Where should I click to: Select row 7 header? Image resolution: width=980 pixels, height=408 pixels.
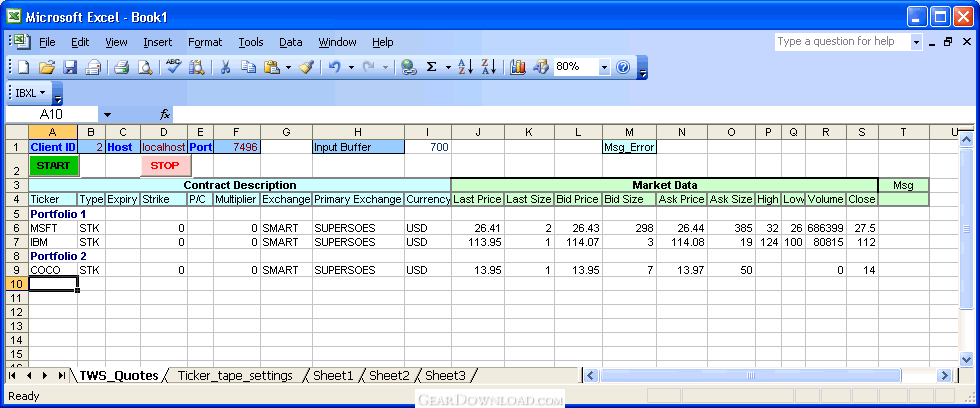pyautogui.click(x=17, y=242)
